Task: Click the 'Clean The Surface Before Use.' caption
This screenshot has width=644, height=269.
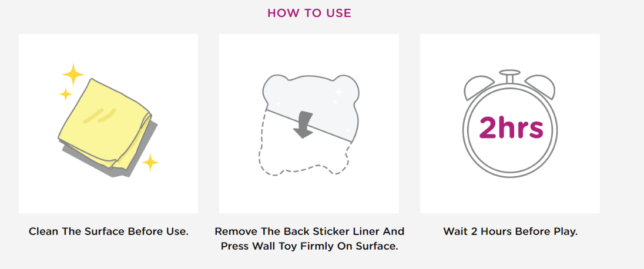Action: [109, 231]
